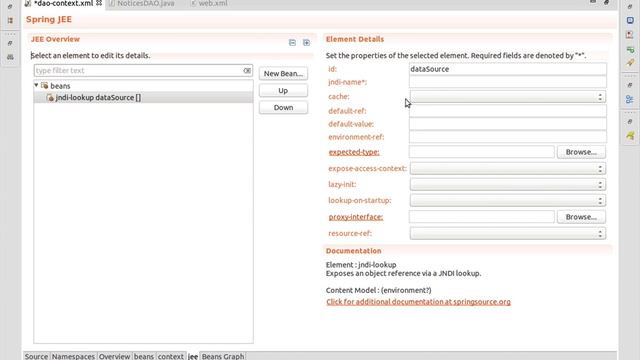The image size is (640, 360).
Task: Open the expose-access-context dropdown
Action: (508, 168)
